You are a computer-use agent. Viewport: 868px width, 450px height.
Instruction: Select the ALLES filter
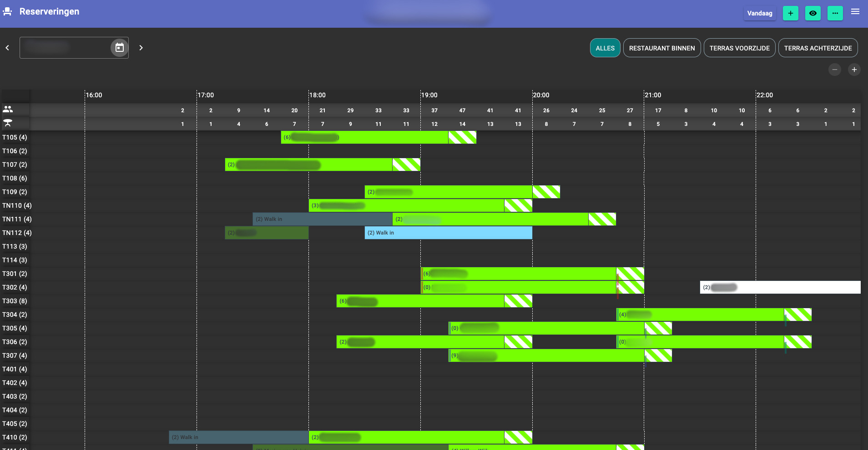(605, 48)
